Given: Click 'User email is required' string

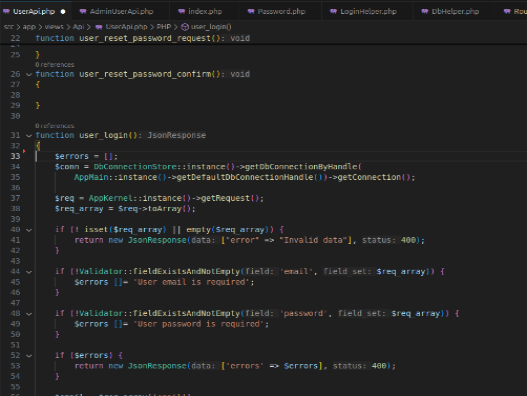Looking at the screenshot, I should [x=192, y=282].
